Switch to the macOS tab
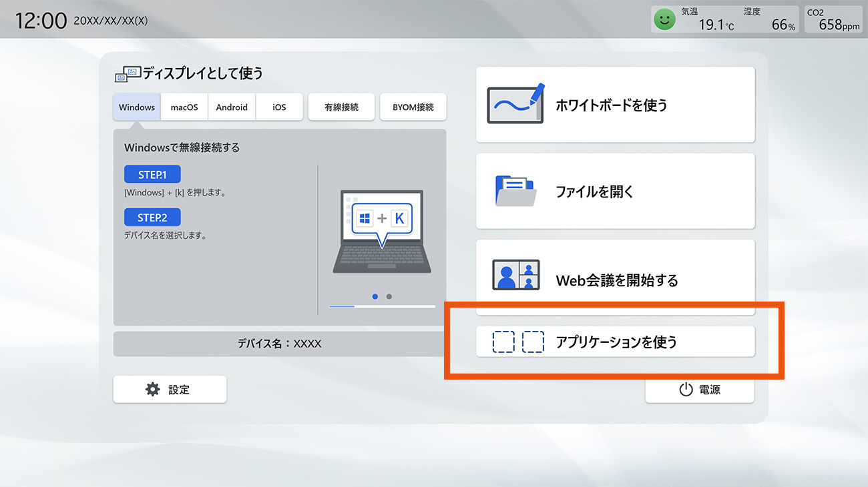Screen dimensions: 868x487 point(184,107)
